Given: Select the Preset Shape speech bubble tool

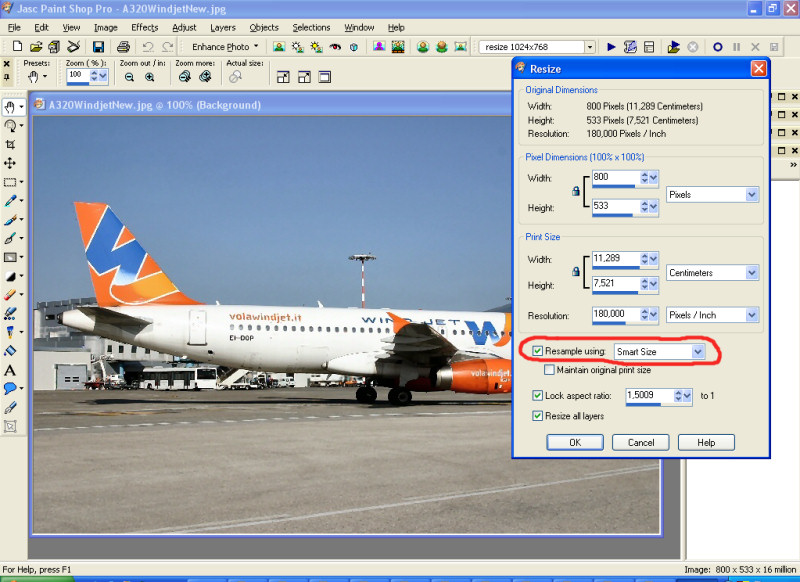Looking at the screenshot, I should click(x=10, y=388).
